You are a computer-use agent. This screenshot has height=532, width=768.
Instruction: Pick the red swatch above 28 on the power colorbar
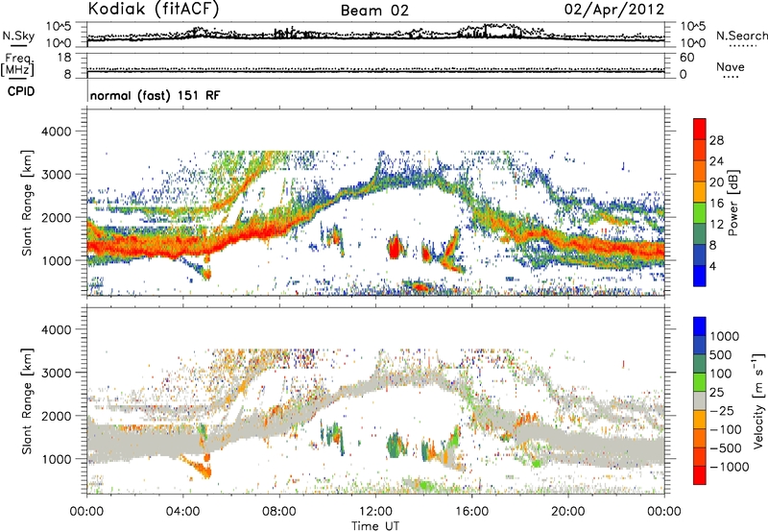point(700,130)
